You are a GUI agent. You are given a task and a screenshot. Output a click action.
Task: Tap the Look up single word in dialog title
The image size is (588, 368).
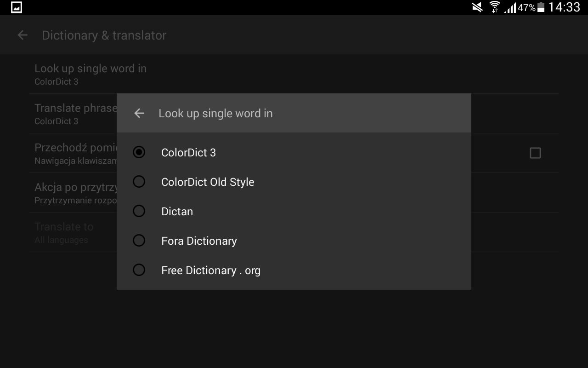click(x=215, y=114)
